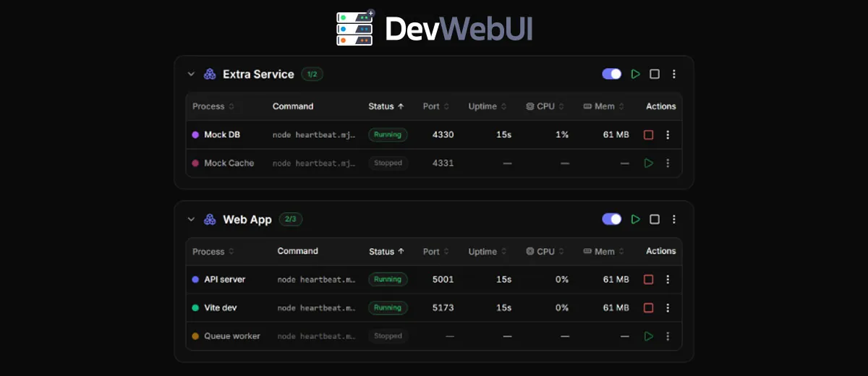
Task: Click the Queue worker orange color dot
Action: 195,336
